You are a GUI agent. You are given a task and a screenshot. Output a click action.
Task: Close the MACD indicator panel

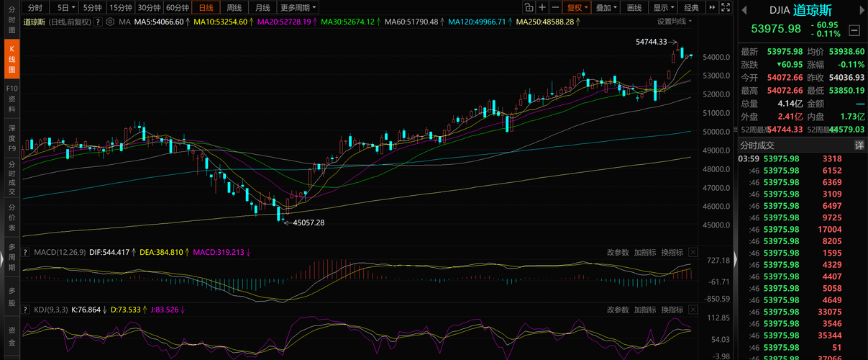coord(693,252)
